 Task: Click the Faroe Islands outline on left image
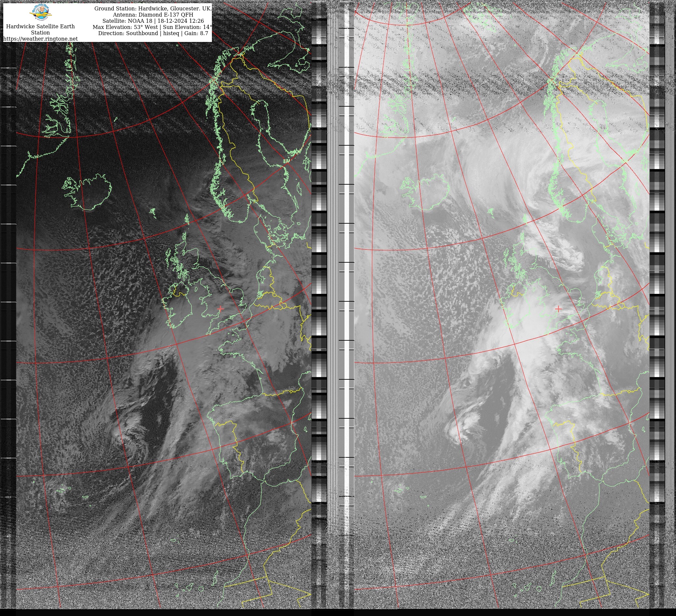[x=153, y=212]
